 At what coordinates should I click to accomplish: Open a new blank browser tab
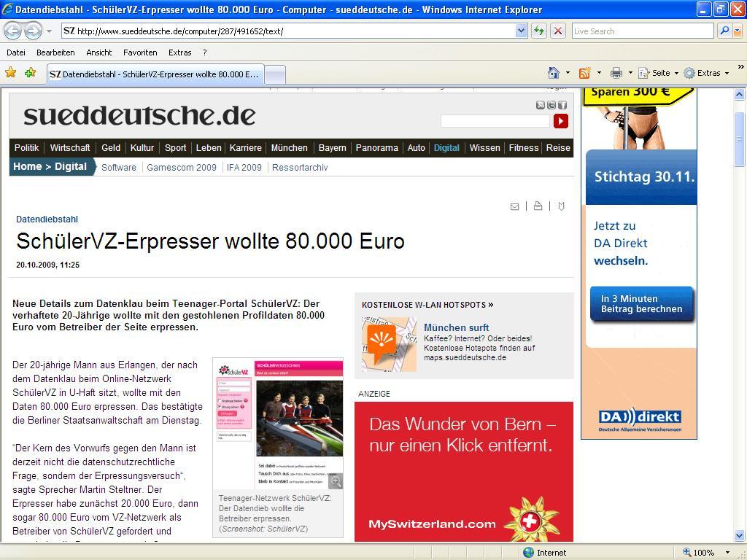click(275, 75)
